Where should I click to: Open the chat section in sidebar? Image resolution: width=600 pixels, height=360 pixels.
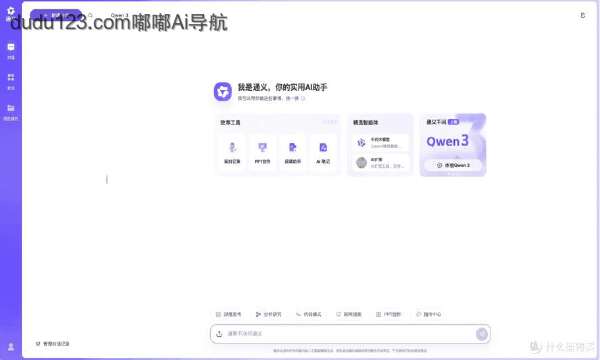pyautogui.click(x=11, y=51)
